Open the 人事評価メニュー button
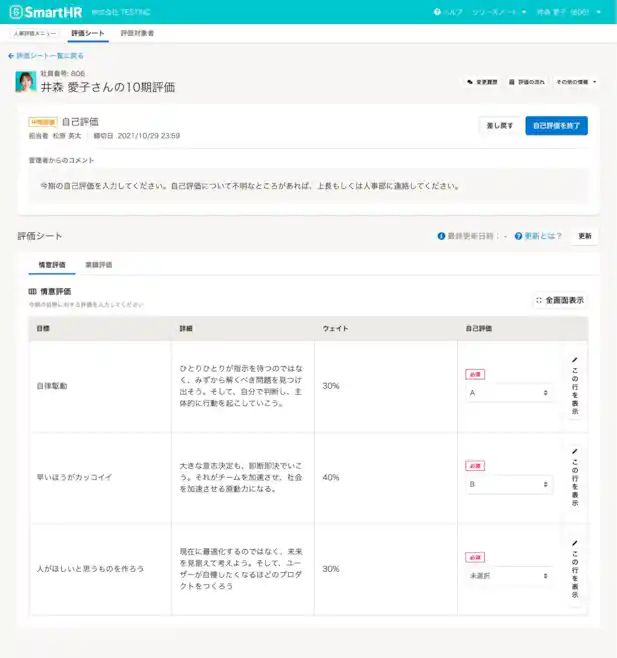Image resolution: width=617 pixels, height=658 pixels. pos(35,33)
